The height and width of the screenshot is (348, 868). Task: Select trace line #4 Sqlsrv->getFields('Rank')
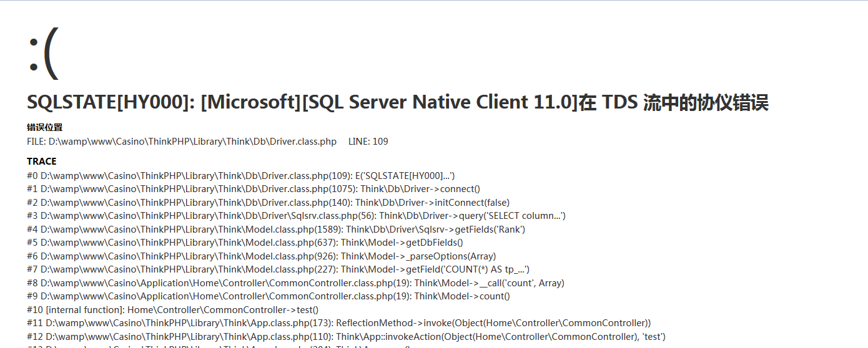coord(275,230)
